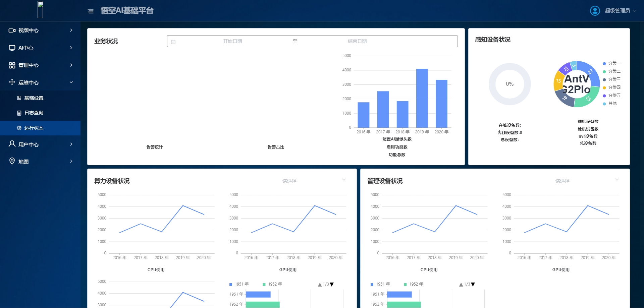Image resolution: width=644 pixels, height=308 pixels.
Task: Toggle the 分类一 legend item
Action: click(x=611, y=63)
